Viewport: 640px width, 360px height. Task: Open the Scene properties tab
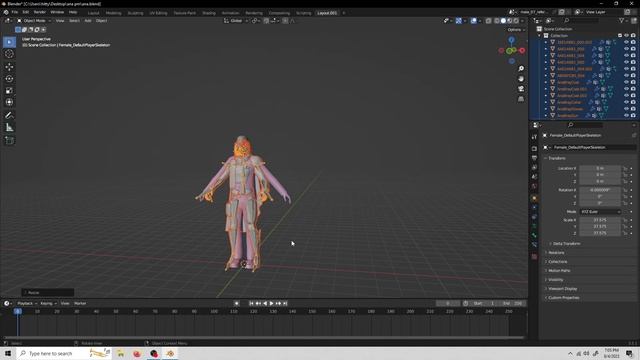coord(534,177)
